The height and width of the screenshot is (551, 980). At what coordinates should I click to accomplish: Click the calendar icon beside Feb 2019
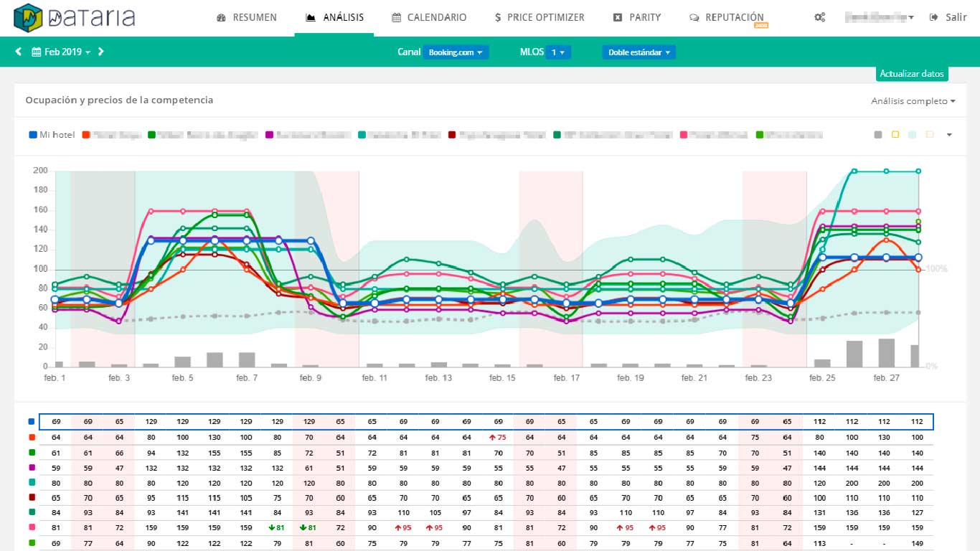pos(36,52)
